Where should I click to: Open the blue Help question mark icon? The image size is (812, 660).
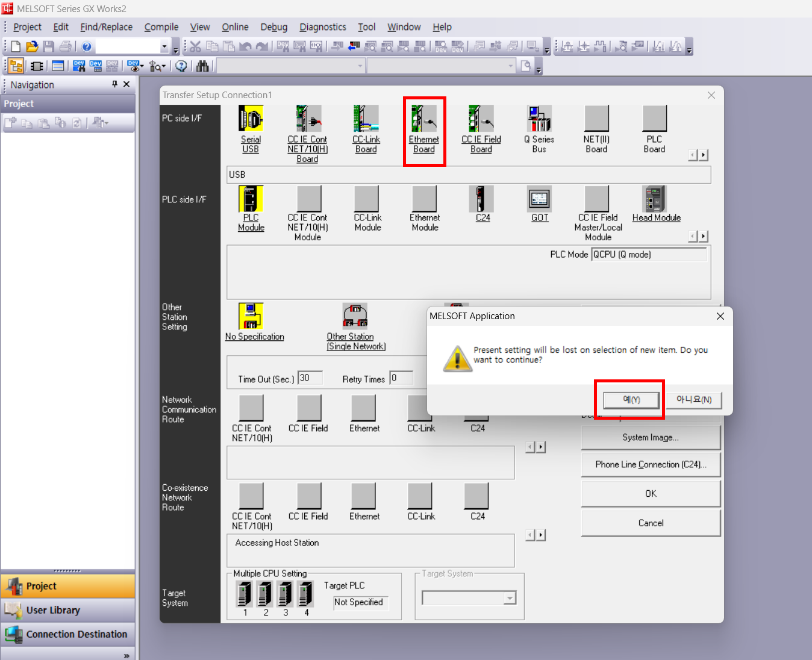(87, 46)
